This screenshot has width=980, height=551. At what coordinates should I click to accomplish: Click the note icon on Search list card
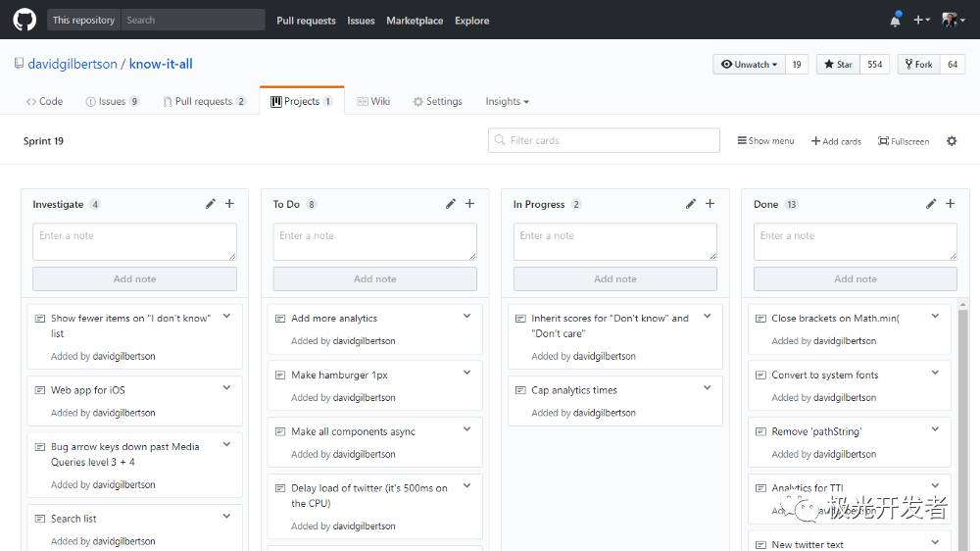40,519
